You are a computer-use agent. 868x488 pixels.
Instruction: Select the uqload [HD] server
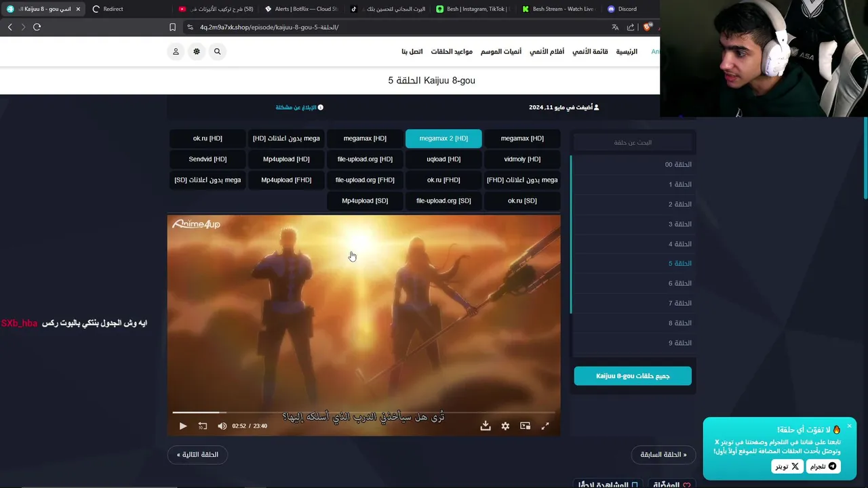(443, 159)
